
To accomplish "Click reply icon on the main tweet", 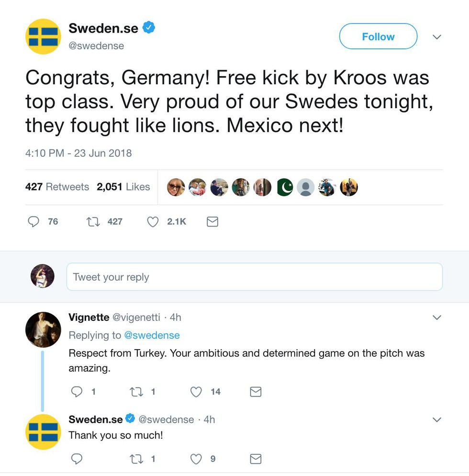I will 33,222.
